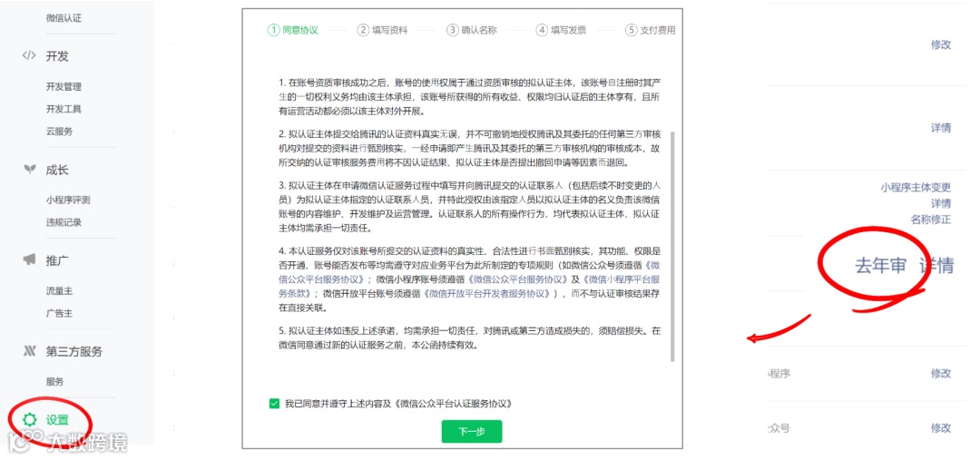Open the 《微信开放平台开发者服务协议》 link
This screenshot has height=460, width=980.
pos(489,292)
